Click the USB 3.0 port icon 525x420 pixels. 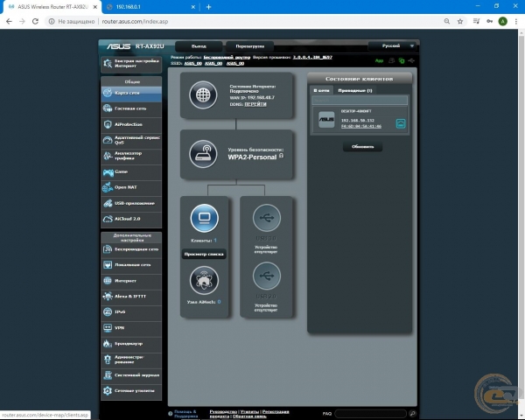267,218
